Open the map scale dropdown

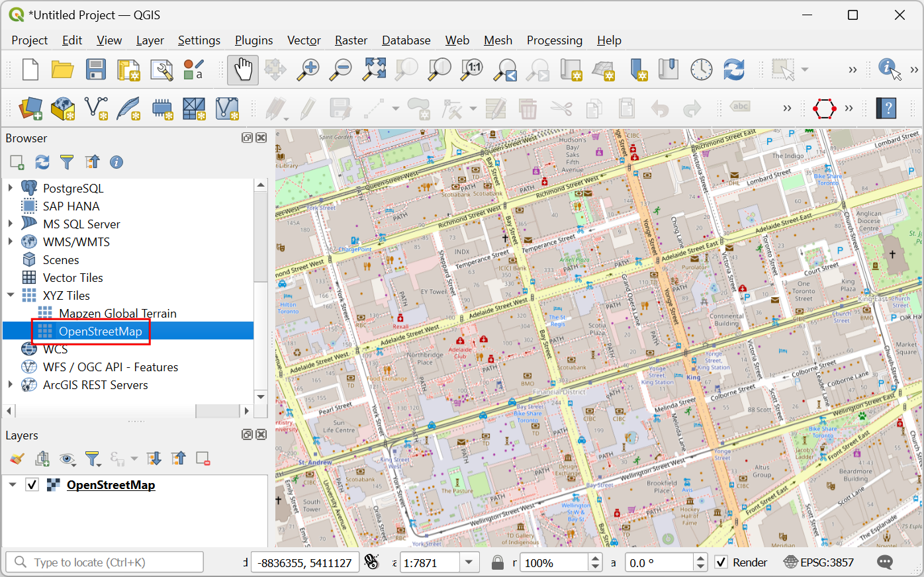point(469,562)
